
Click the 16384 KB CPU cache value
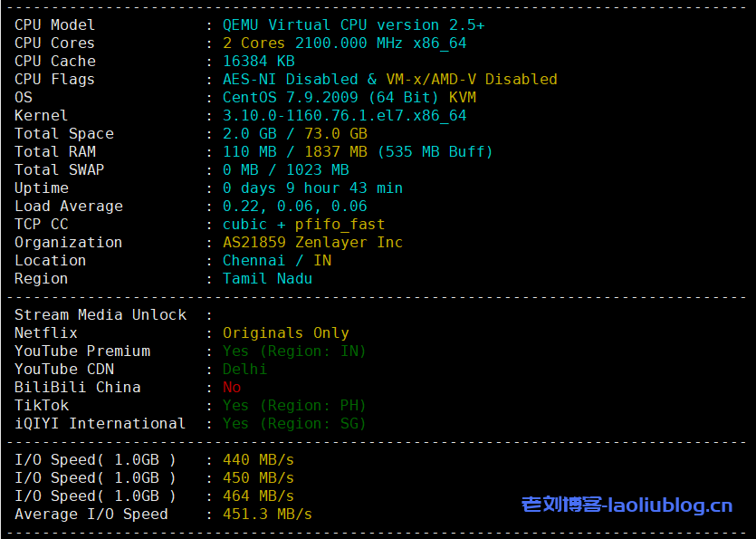pyautogui.click(x=258, y=62)
